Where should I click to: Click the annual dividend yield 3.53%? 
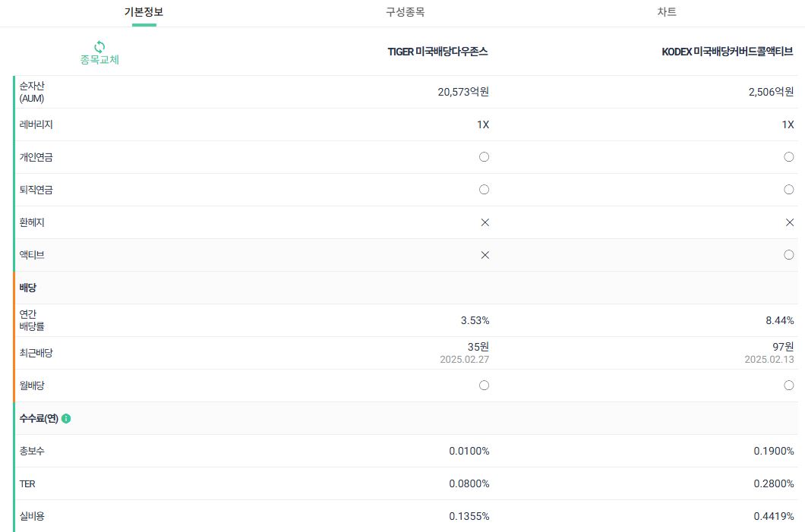(475, 320)
